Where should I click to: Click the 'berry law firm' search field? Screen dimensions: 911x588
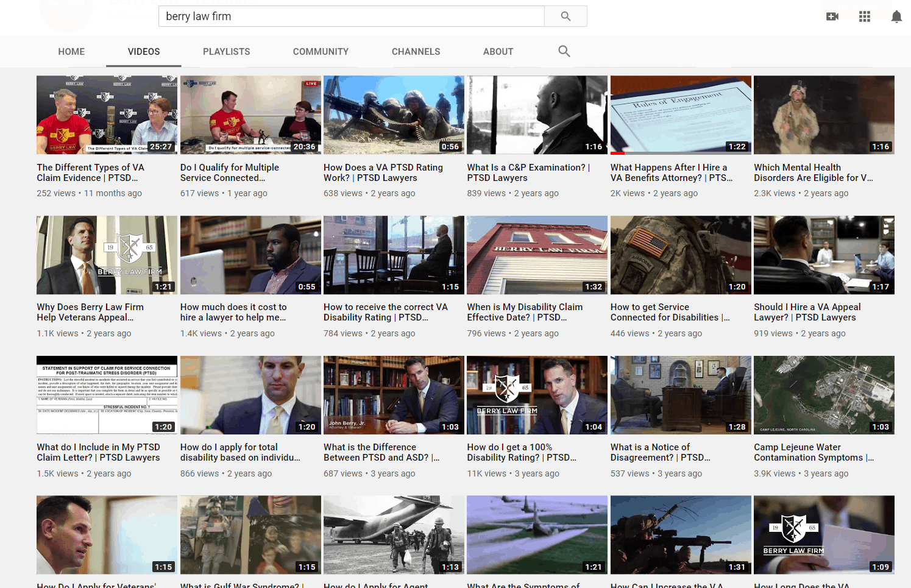pyautogui.click(x=352, y=16)
